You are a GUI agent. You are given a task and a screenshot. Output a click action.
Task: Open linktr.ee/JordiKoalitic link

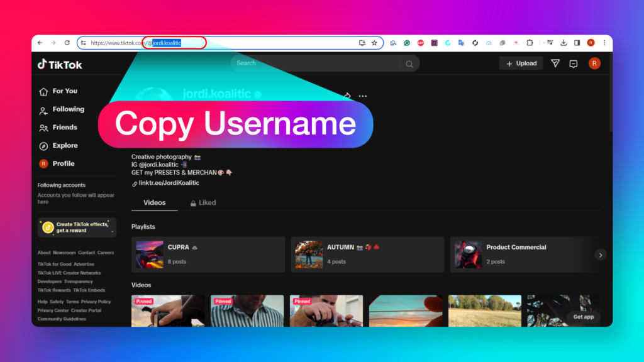click(169, 183)
